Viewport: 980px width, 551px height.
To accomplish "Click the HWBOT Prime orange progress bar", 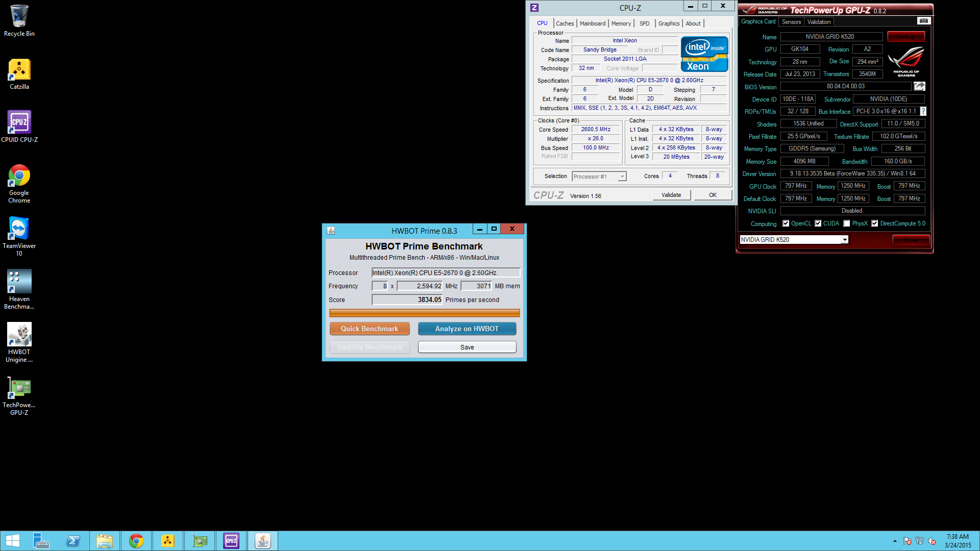I will [x=424, y=313].
